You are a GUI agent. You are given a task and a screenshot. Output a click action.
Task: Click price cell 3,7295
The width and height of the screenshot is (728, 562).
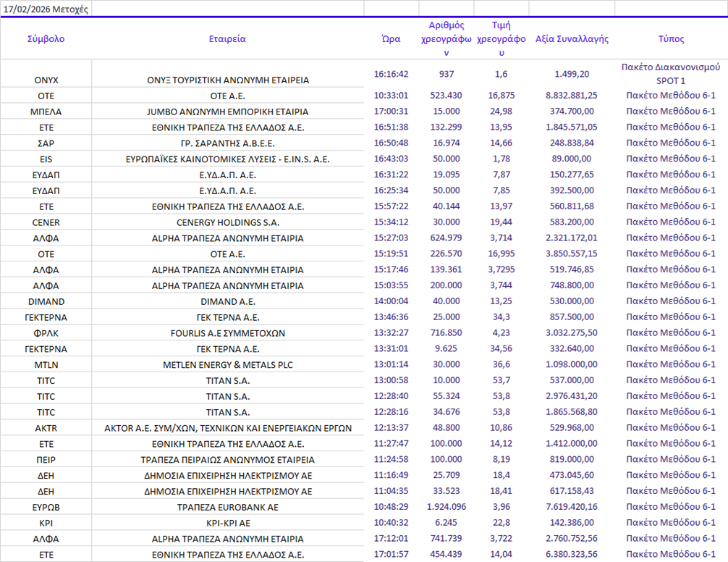501,269
